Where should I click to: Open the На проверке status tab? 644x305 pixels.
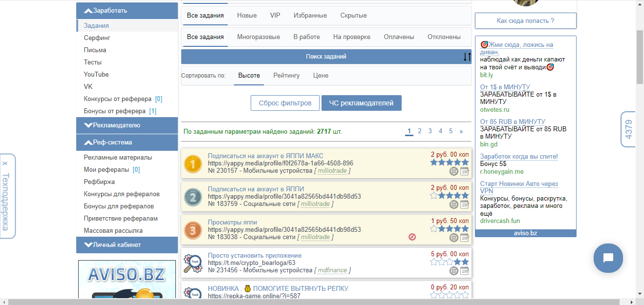[x=352, y=37]
